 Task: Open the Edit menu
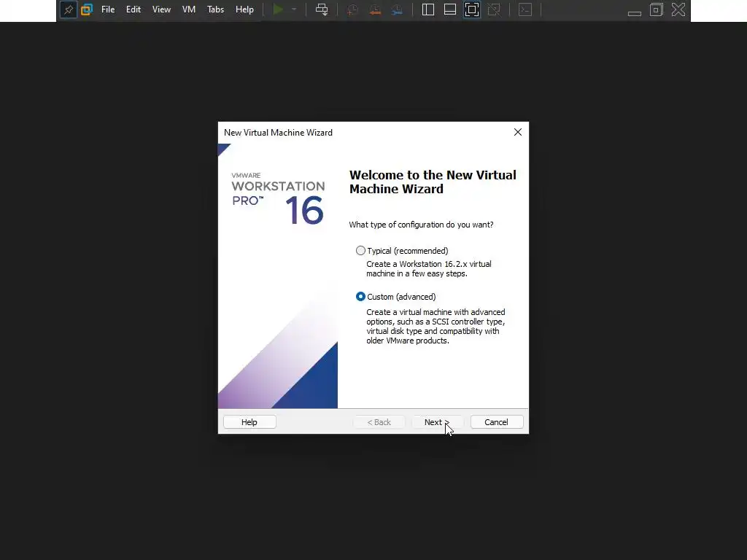pyautogui.click(x=133, y=9)
